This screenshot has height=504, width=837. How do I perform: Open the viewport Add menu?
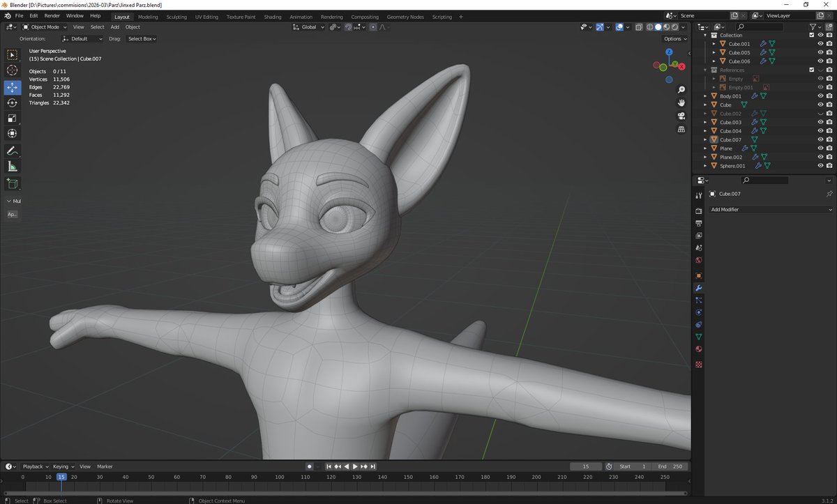(x=115, y=27)
